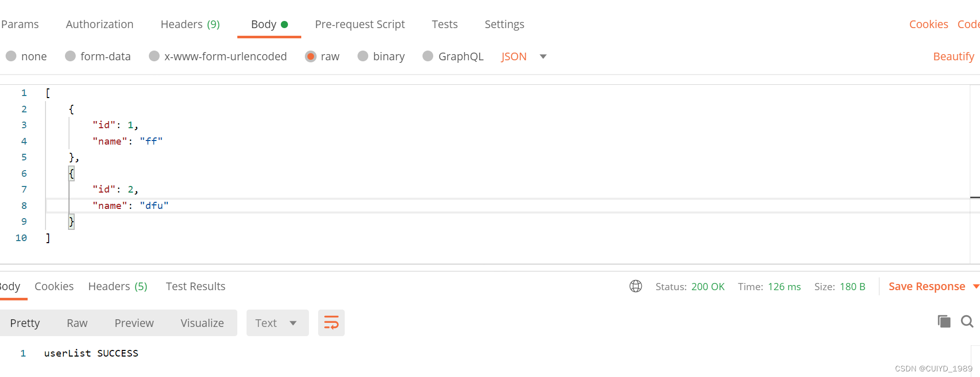View Test Results of the response
The width and height of the screenshot is (980, 377).
[x=195, y=286]
